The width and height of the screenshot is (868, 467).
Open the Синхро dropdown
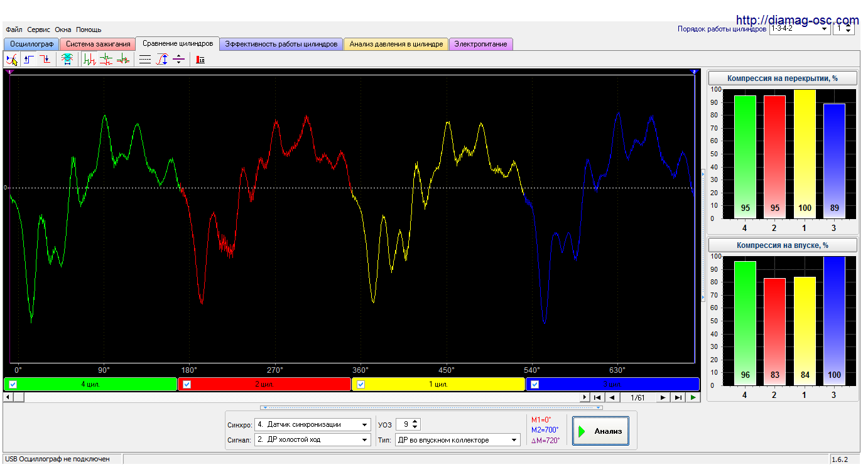click(365, 425)
